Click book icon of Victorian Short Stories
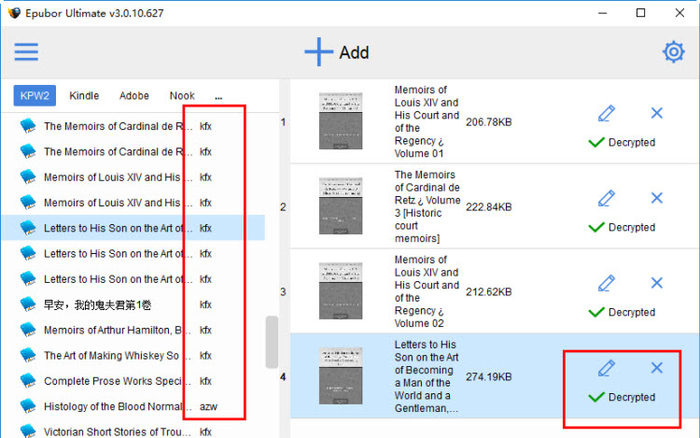 point(28,431)
